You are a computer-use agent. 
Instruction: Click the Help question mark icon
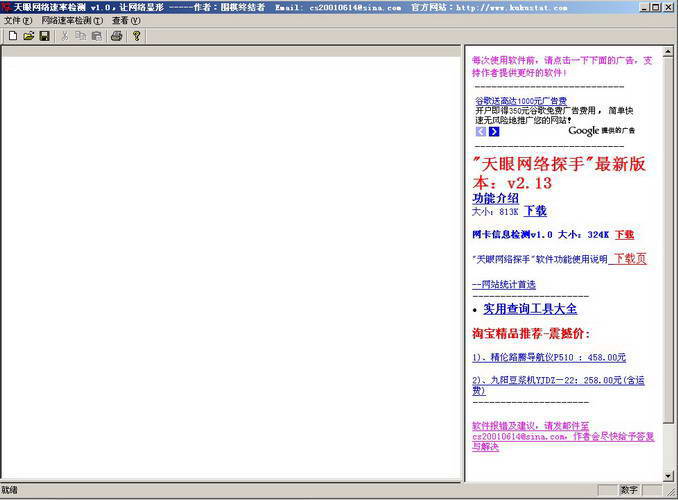(x=137, y=36)
